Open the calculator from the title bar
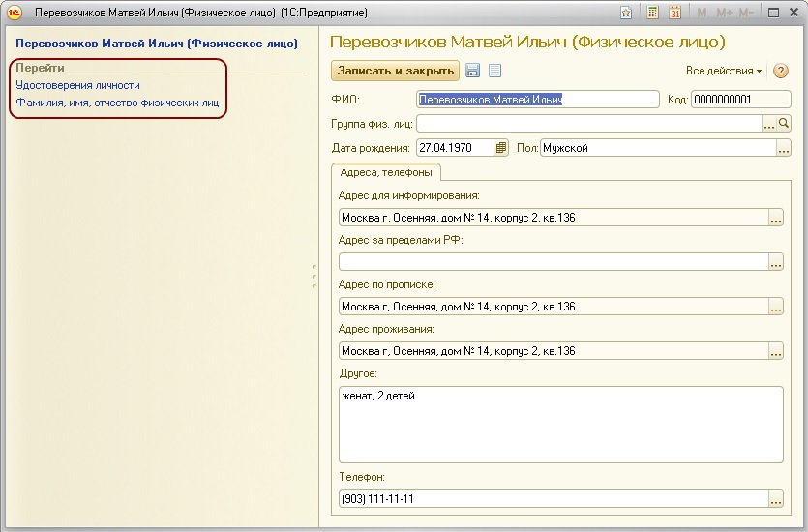This screenshot has height=532, width=808. click(653, 13)
